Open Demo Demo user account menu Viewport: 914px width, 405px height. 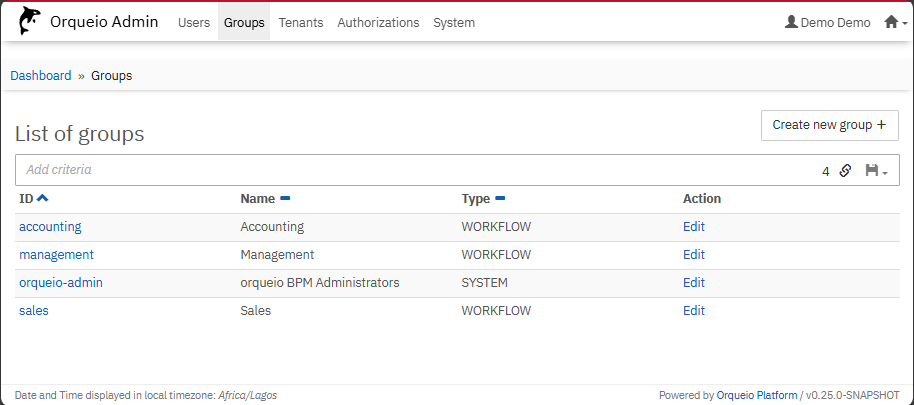pos(827,22)
